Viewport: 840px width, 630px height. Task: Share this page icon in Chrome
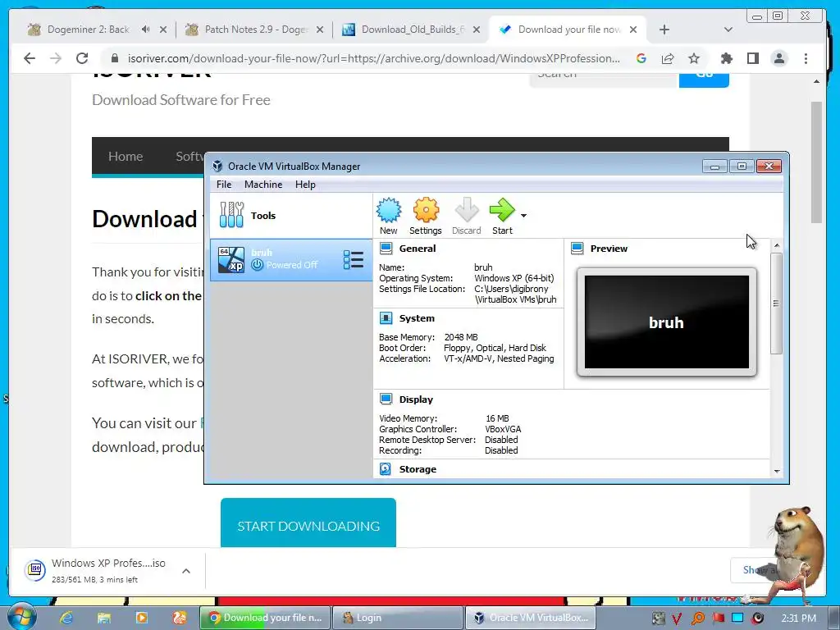pos(668,58)
